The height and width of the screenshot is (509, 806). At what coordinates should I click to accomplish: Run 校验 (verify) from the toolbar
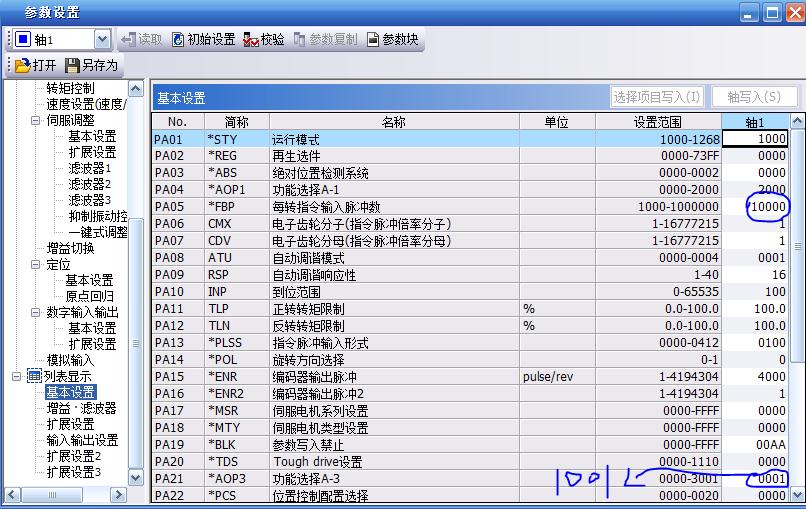coord(251,40)
